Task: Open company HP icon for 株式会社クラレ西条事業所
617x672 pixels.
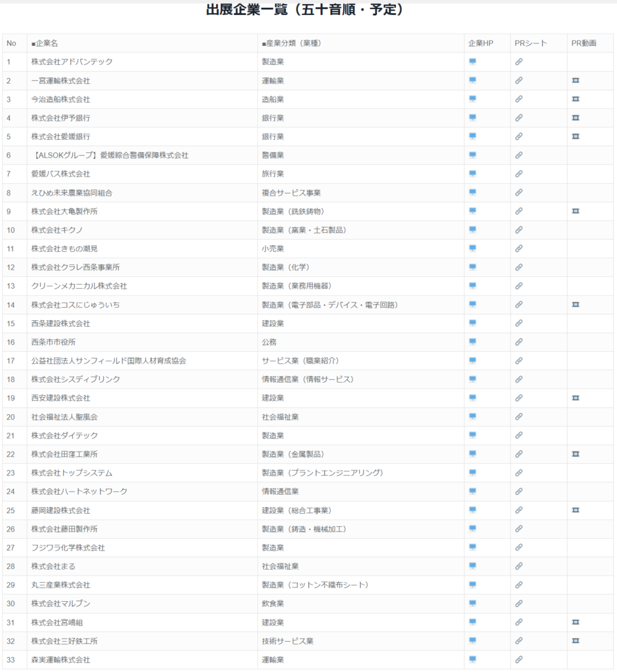Action: click(473, 267)
